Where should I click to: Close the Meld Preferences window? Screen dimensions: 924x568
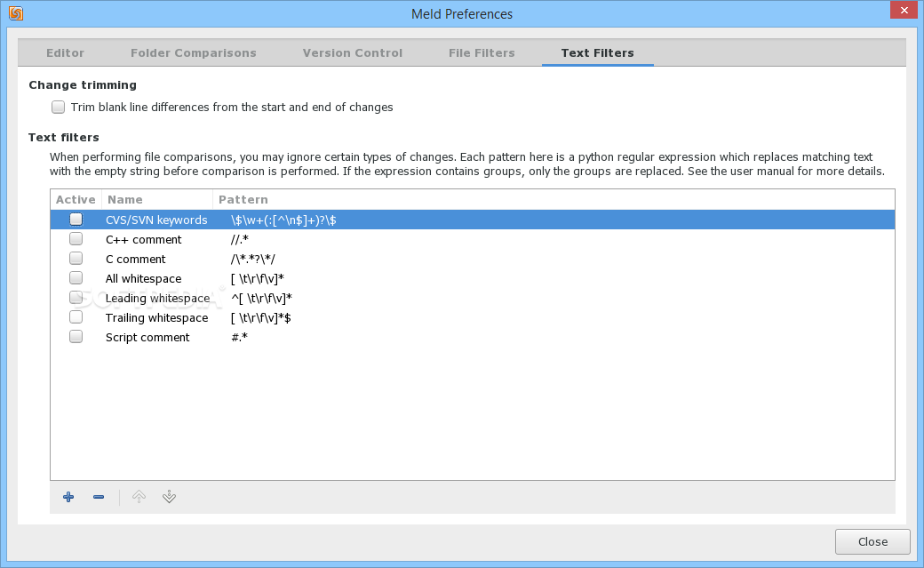click(x=904, y=10)
